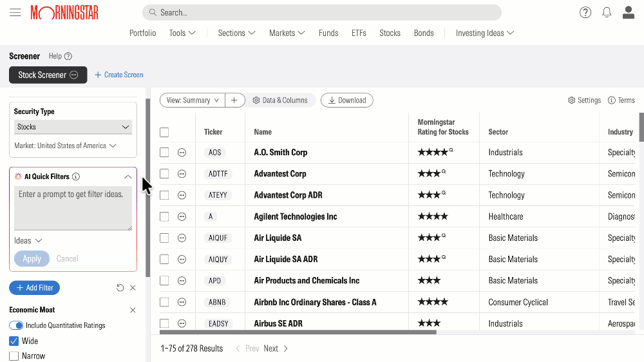
Task: Open the notifications bell
Action: pos(607,13)
